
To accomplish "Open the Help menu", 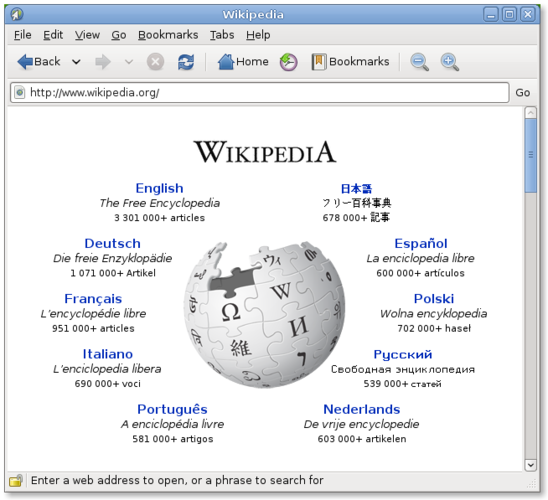I will tap(258, 35).
